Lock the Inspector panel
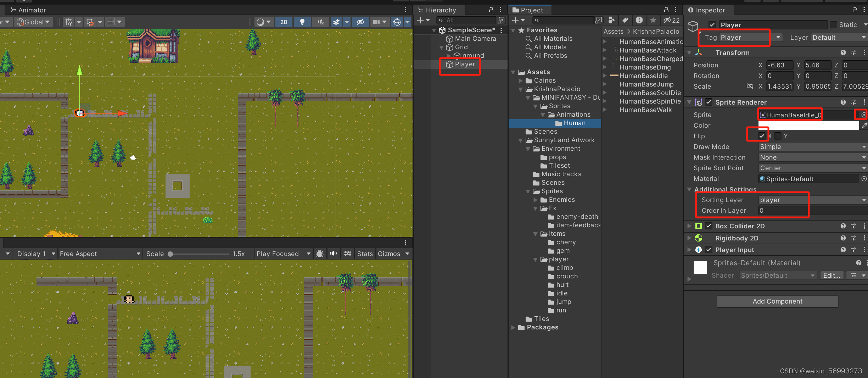 855,10
